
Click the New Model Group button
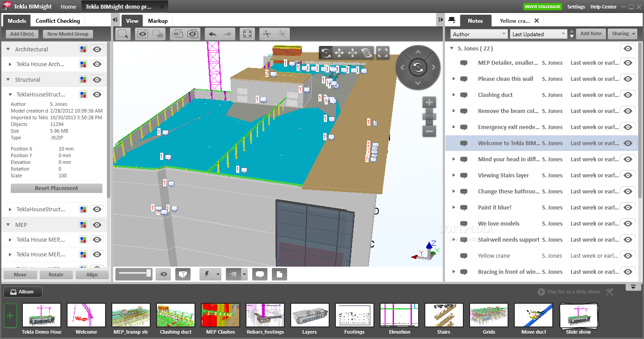point(68,34)
